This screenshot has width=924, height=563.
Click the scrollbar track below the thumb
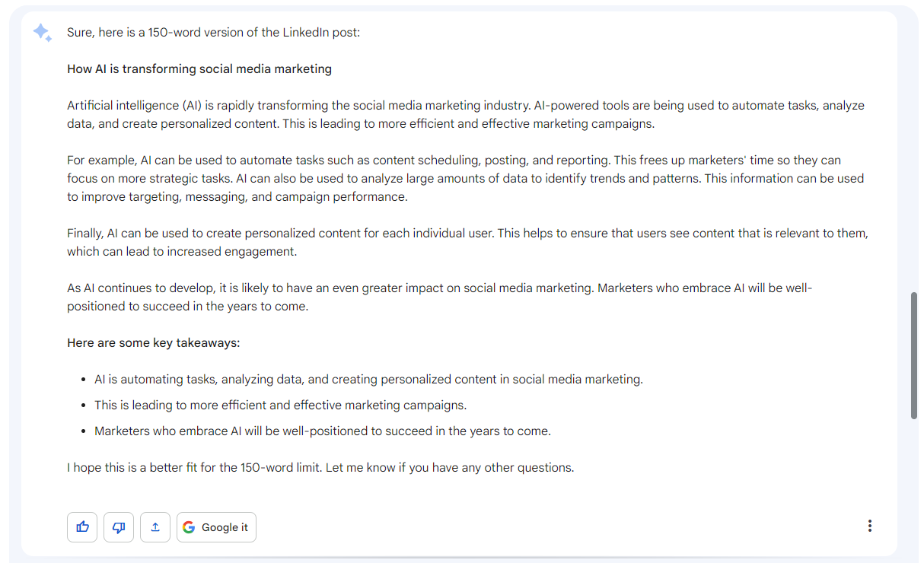point(914,487)
